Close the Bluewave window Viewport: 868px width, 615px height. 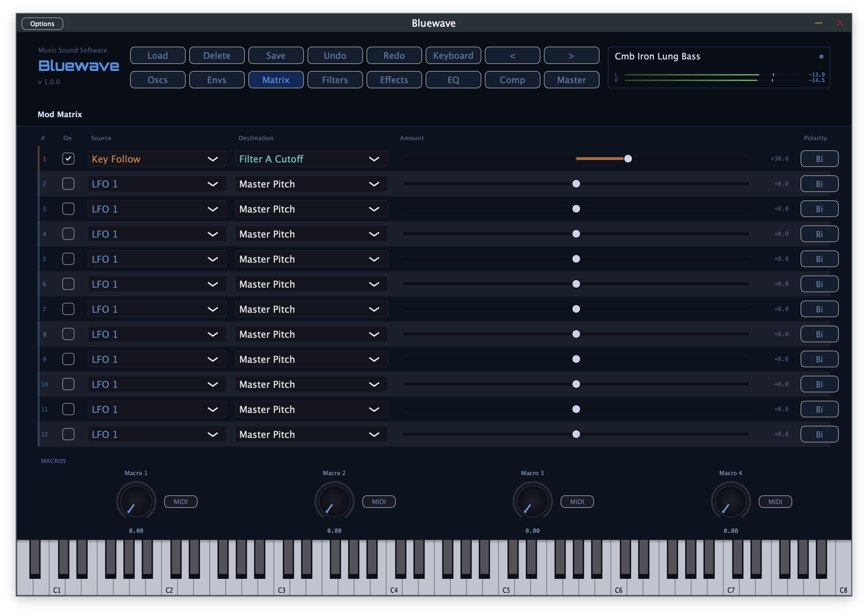(839, 23)
